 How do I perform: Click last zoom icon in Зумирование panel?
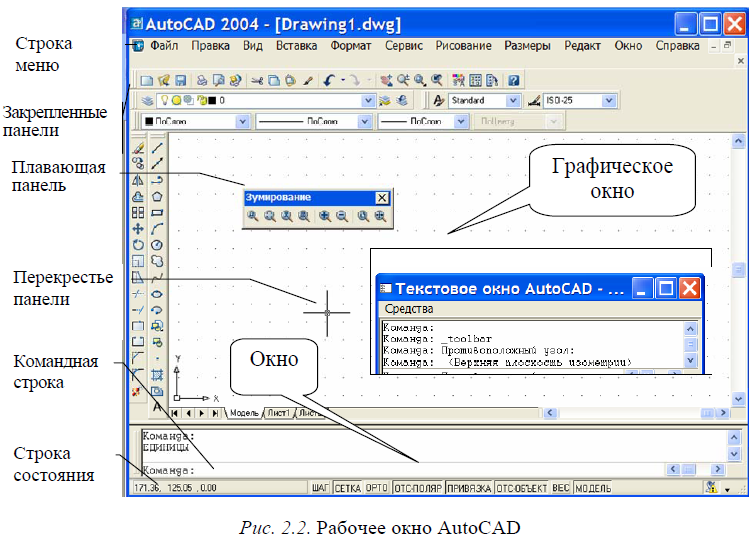click(380, 216)
